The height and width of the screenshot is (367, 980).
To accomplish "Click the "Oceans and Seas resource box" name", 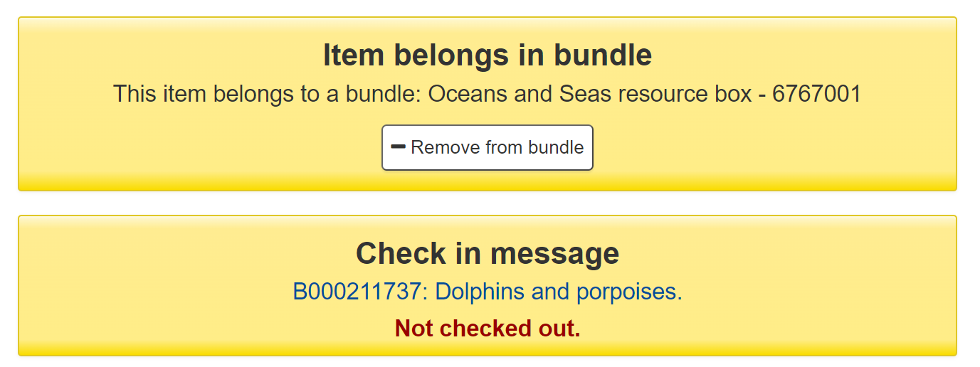I will pos(589,94).
